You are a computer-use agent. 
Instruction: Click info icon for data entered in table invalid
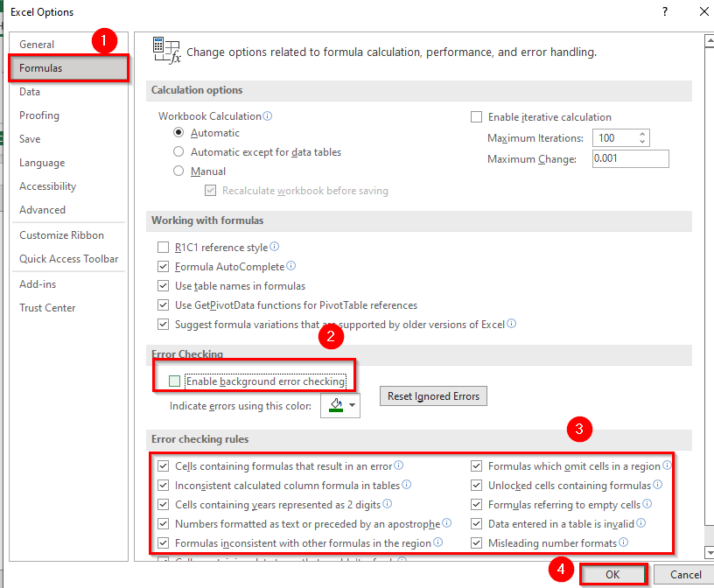640,523
